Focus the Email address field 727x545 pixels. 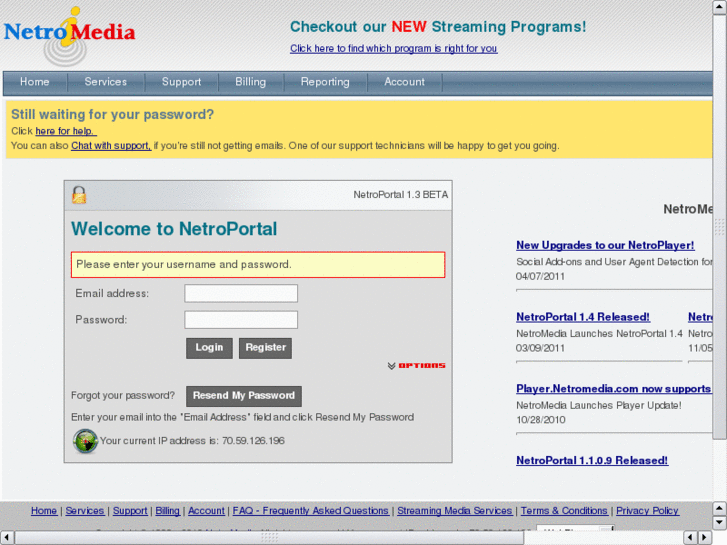point(241,293)
